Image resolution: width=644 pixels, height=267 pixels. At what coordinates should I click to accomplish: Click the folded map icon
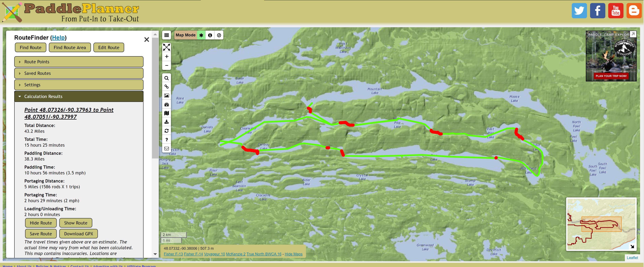[167, 113]
